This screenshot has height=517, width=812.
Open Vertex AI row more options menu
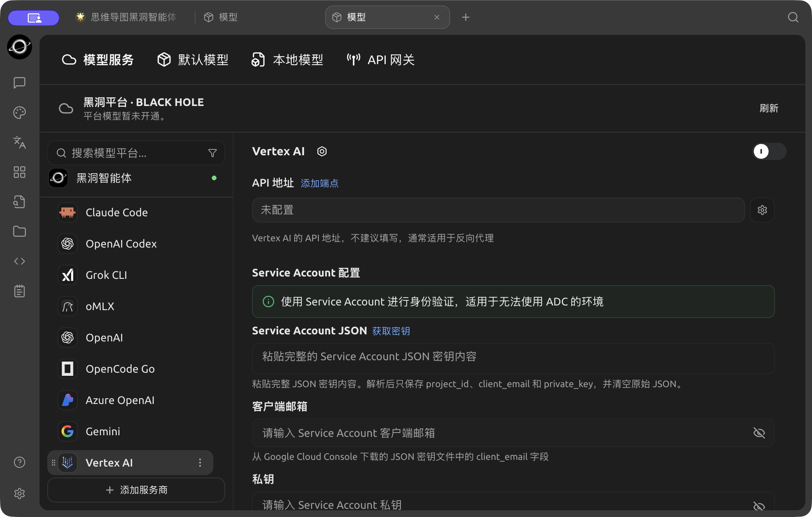coord(200,463)
